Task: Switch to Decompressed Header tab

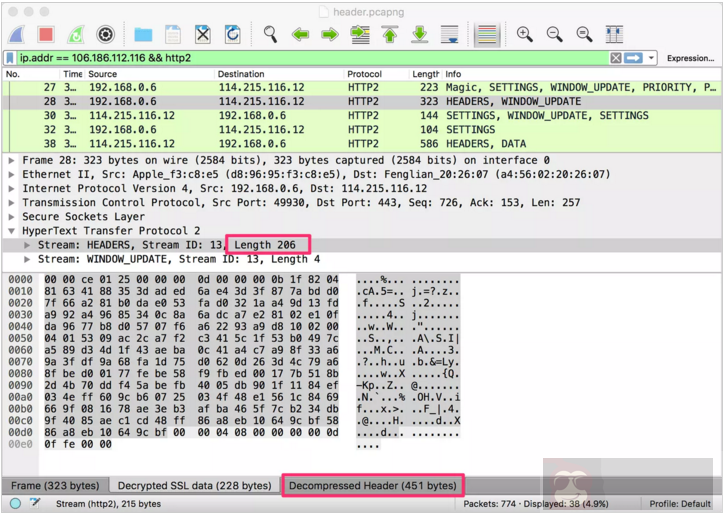Action: pyautogui.click(x=372, y=486)
